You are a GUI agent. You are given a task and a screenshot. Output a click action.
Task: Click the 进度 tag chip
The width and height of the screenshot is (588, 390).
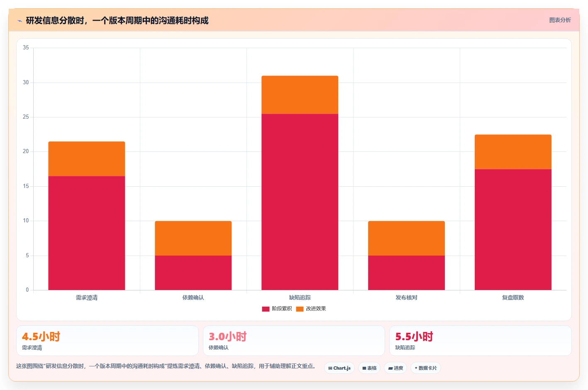[395, 368]
